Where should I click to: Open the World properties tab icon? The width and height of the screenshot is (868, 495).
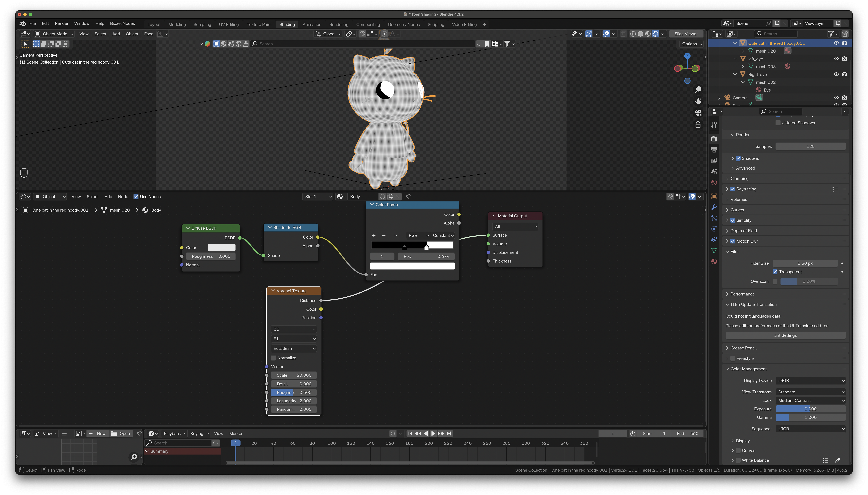(x=714, y=183)
